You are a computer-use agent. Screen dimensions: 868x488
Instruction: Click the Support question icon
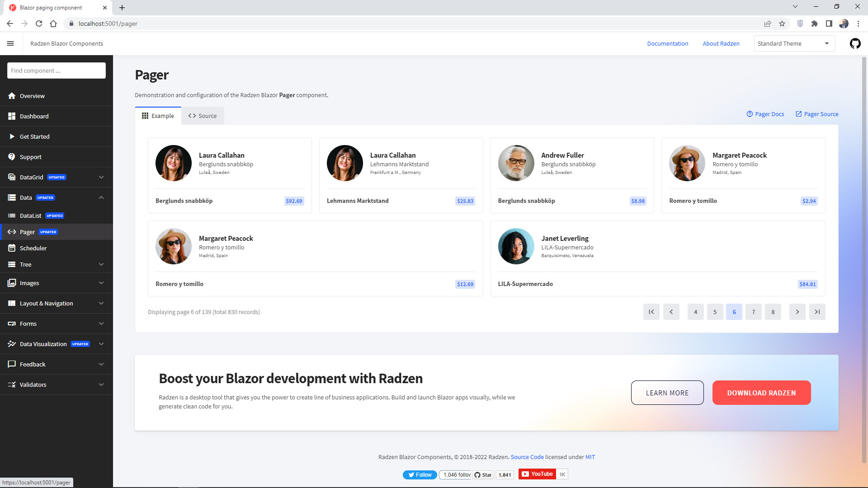coord(12,157)
